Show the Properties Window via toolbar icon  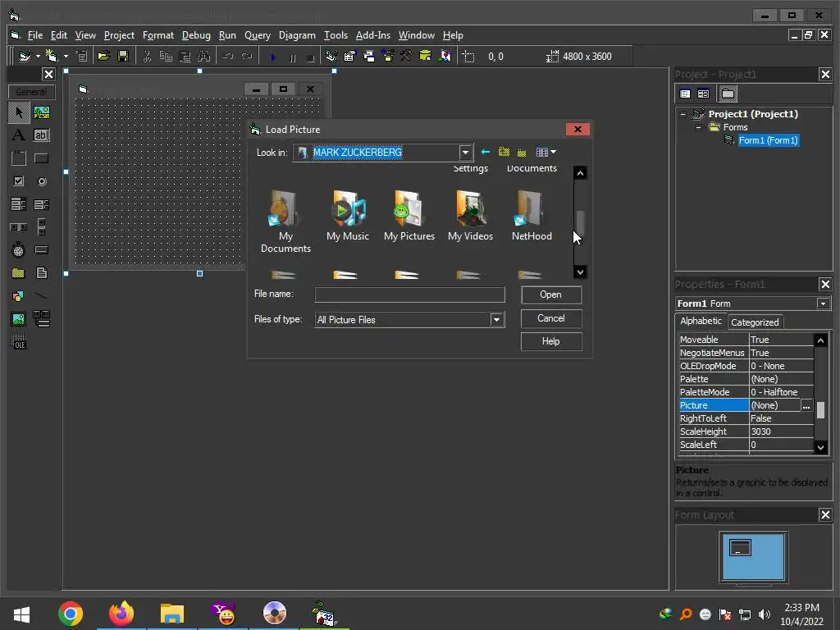[350, 57]
